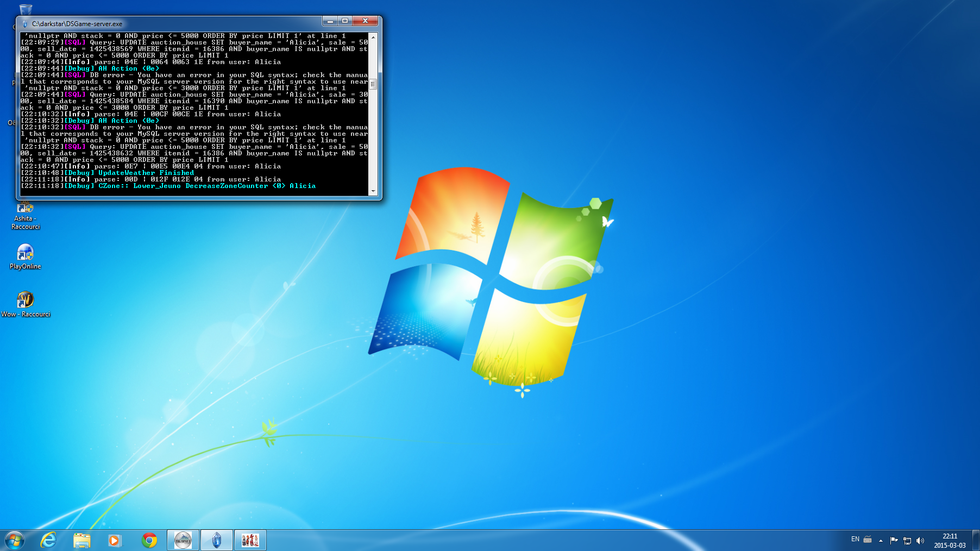Click the console scrollbar down arrow

pyautogui.click(x=373, y=191)
